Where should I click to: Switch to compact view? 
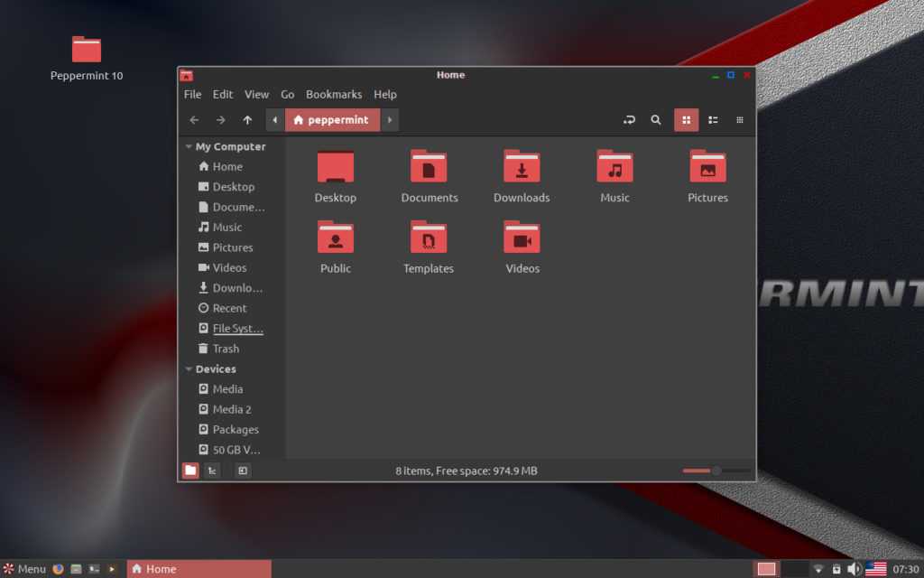pos(740,120)
